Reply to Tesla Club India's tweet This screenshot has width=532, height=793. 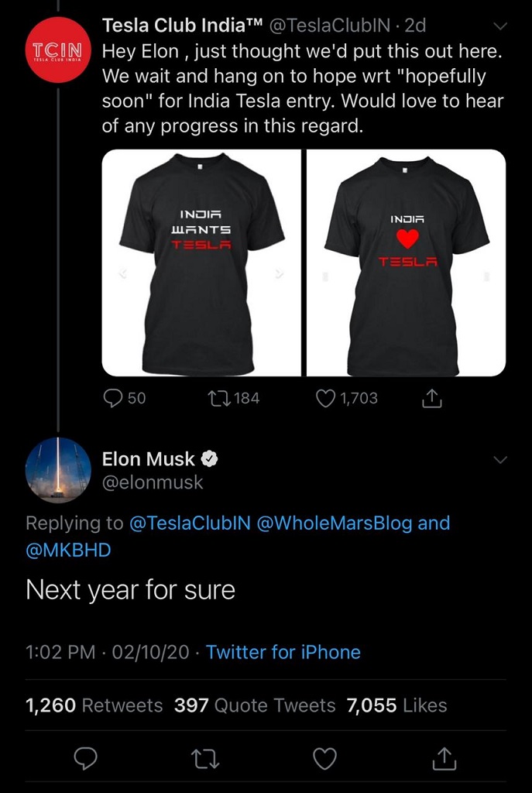click(x=113, y=398)
